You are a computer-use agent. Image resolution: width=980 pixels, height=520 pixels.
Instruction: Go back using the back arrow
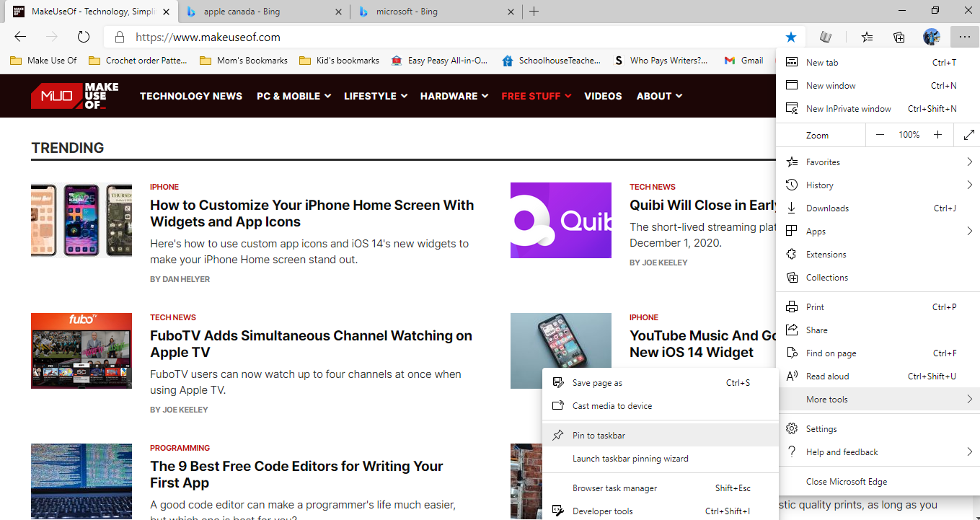click(20, 37)
